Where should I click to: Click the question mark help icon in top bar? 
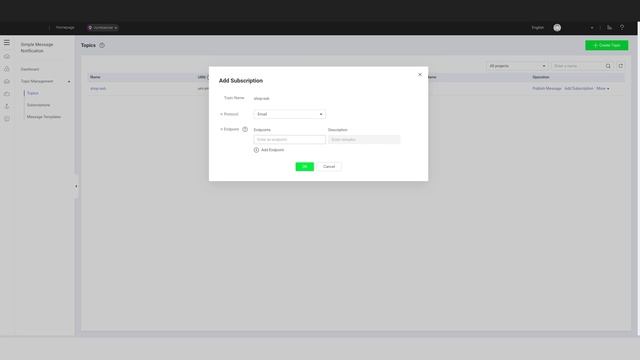point(622,28)
